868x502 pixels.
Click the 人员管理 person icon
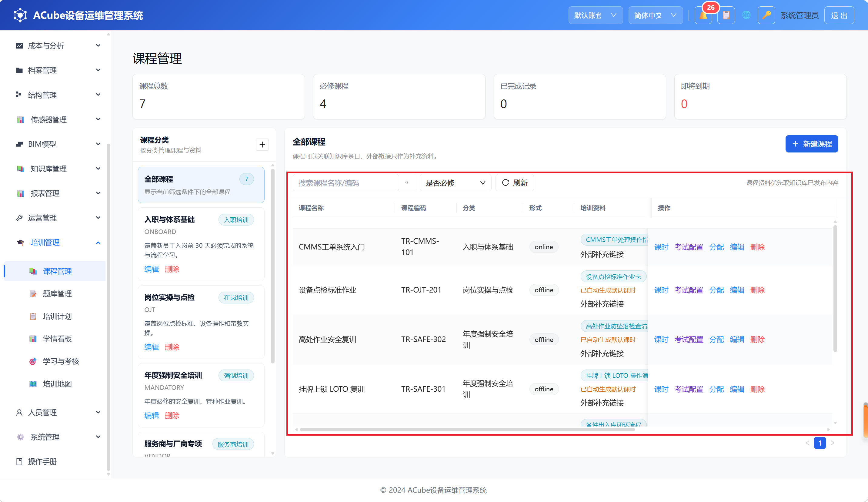click(19, 412)
